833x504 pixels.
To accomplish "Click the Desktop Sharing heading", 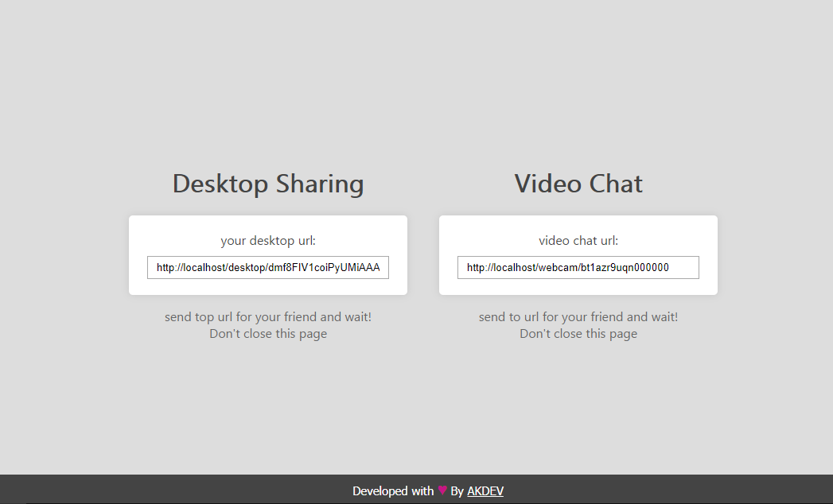I will (x=268, y=184).
